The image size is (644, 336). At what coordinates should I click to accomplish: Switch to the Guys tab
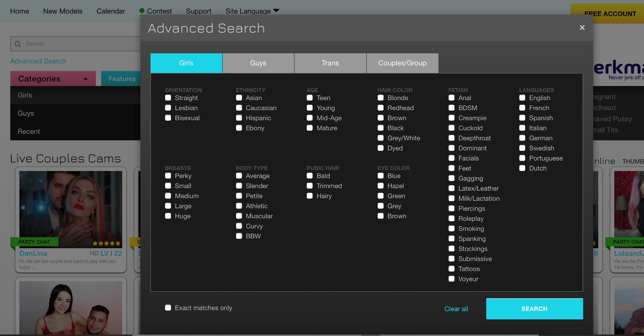[x=258, y=63]
